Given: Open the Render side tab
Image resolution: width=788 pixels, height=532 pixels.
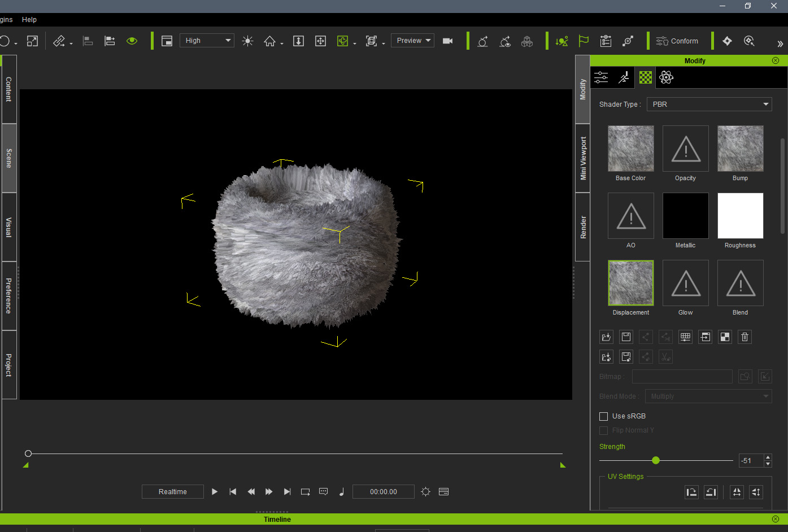Looking at the screenshot, I should pos(583,227).
